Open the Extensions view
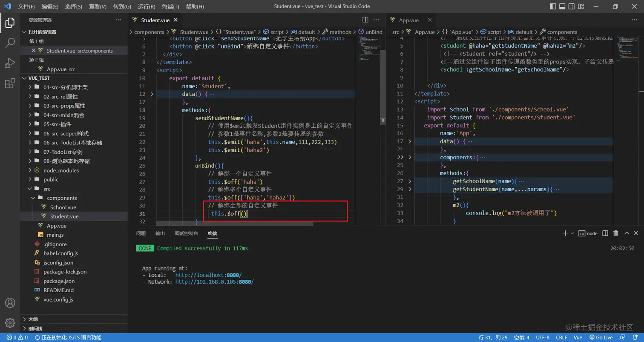Viewport: 644px width, 342px height. (x=10, y=83)
